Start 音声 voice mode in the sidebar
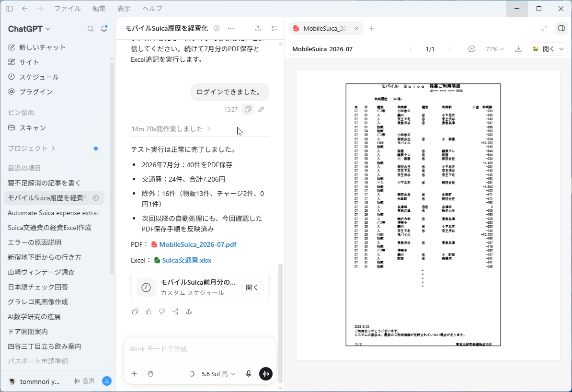The image size is (572, 392). click(x=84, y=381)
